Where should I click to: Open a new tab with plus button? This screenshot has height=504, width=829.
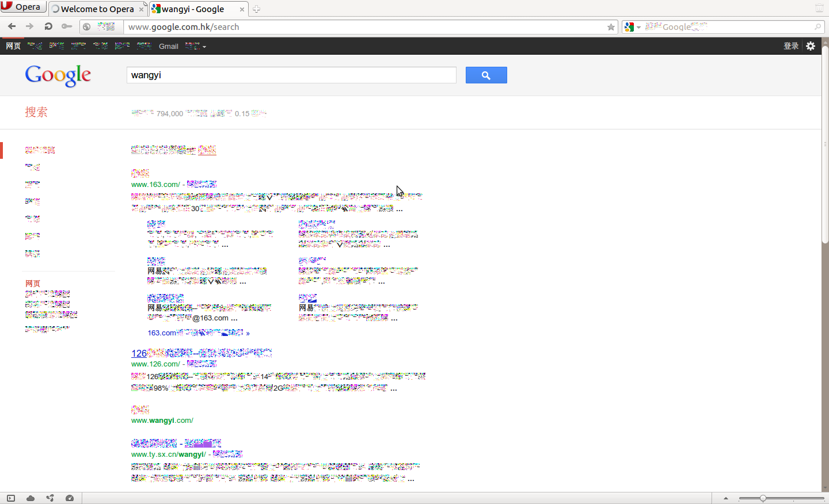point(256,9)
